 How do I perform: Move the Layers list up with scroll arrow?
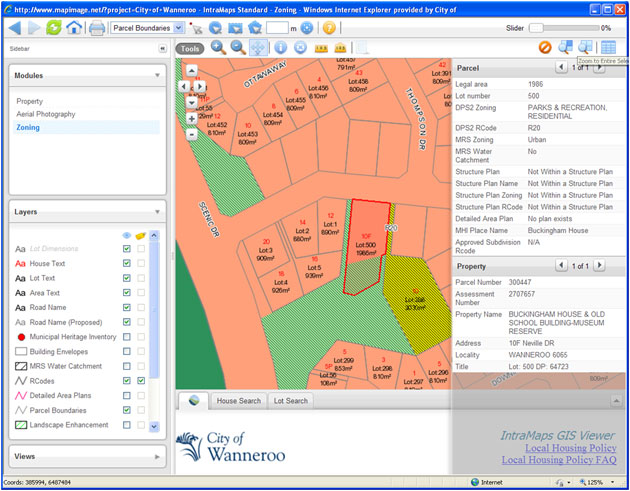[154, 236]
